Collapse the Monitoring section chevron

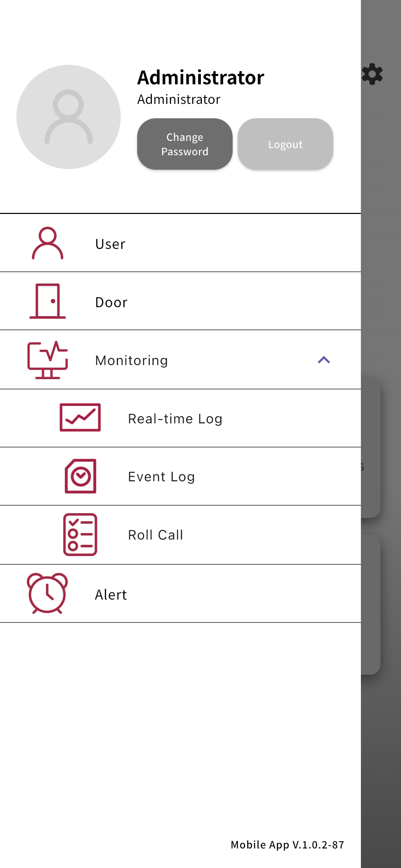point(324,360)
